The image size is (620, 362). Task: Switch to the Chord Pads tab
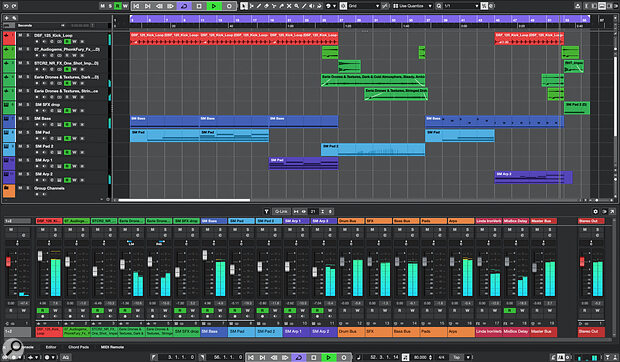78,347
